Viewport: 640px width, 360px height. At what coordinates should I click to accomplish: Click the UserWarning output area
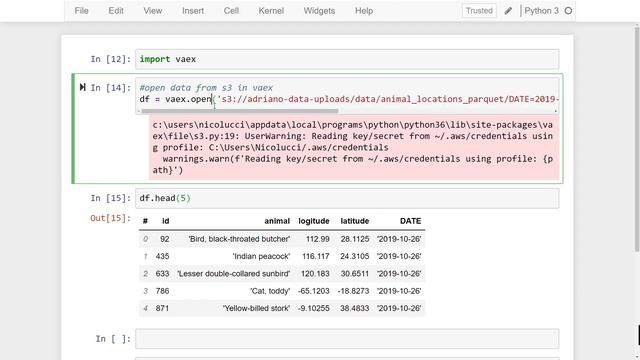[x=354, y=147]
